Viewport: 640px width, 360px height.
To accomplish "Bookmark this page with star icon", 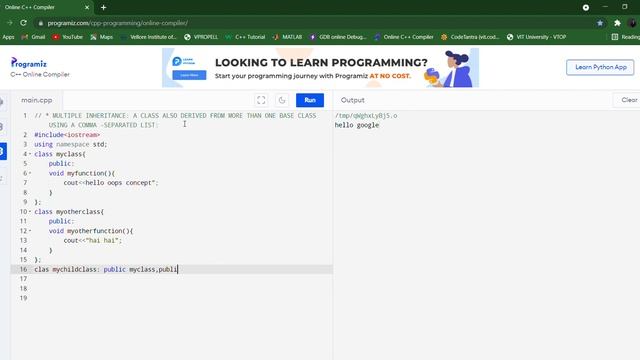I will click(x=600, y=23).
